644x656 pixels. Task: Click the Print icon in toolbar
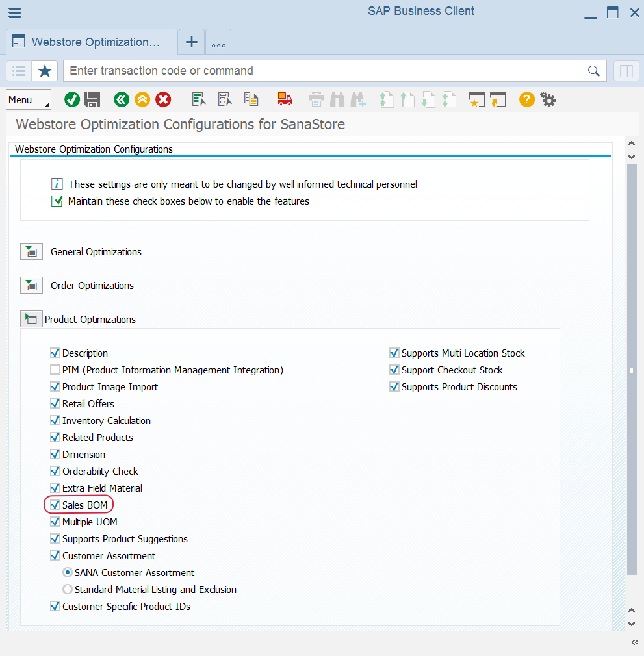pos(316,99)
